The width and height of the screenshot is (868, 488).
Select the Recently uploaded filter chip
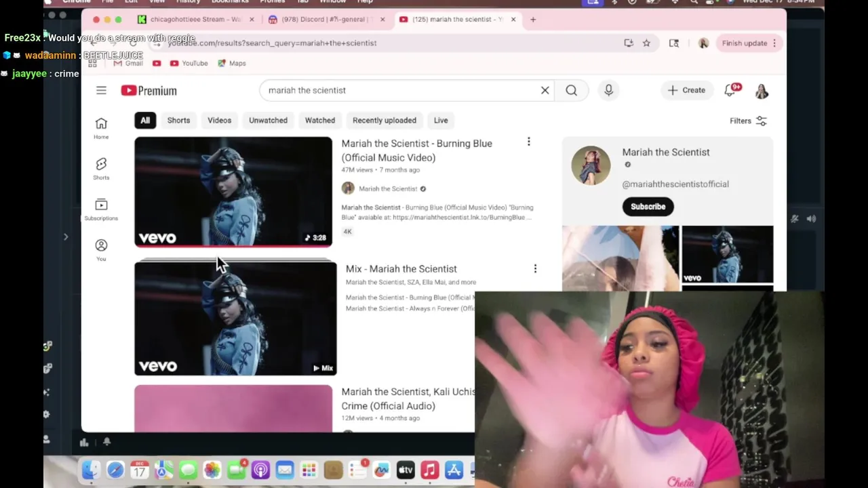tap(384, 121)
